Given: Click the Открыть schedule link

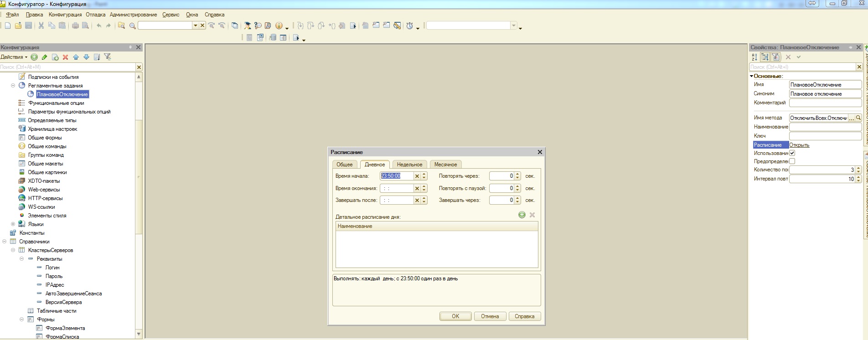Looking at the screenshot, I should (799, 145).
